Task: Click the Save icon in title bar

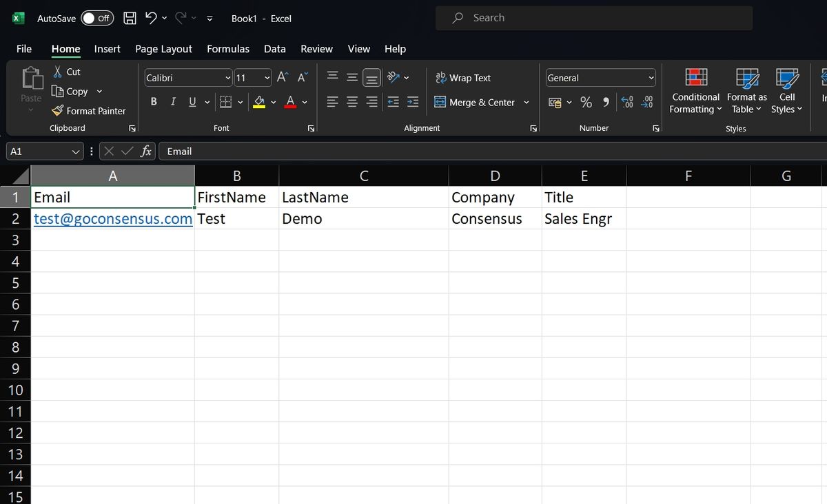Action: [130, 19]
